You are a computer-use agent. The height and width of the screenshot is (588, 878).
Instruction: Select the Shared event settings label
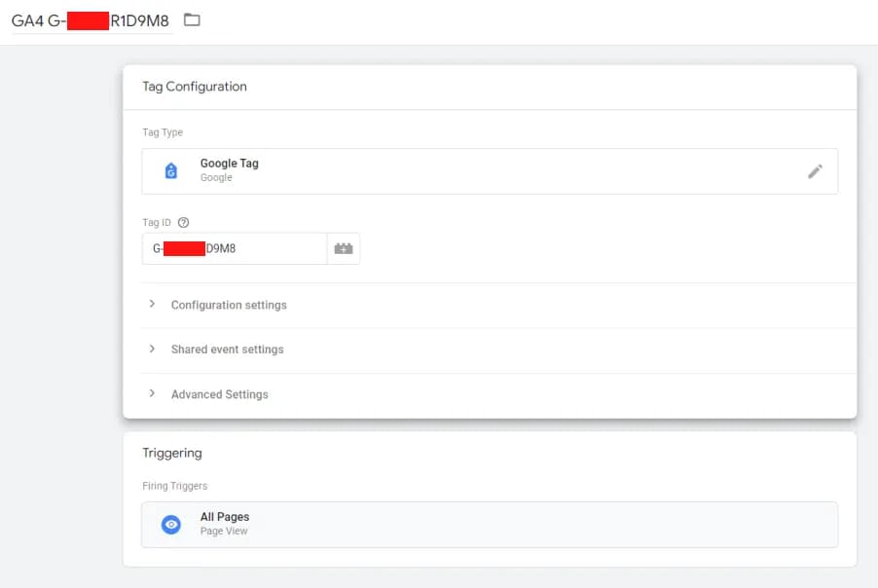pyautogui.click(x=228, y=349)
